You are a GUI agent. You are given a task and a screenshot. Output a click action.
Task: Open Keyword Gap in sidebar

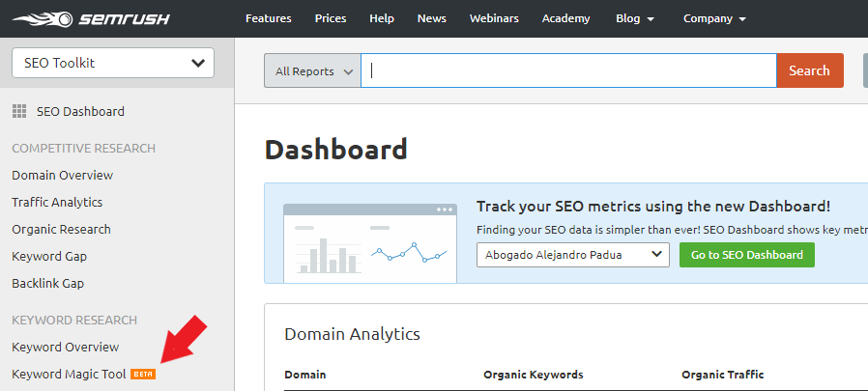click(49, 257)
